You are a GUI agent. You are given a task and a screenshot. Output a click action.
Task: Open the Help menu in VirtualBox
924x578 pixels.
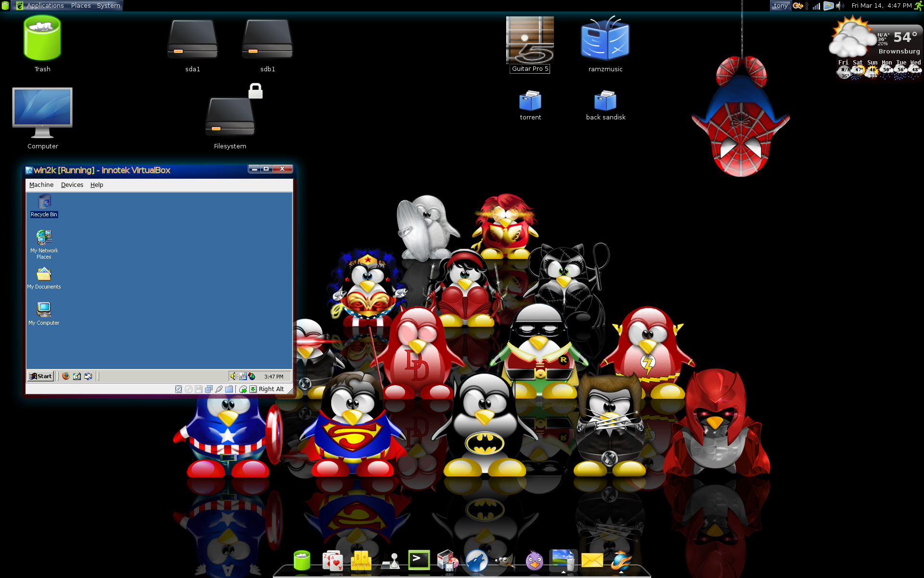tap(97, 185)
